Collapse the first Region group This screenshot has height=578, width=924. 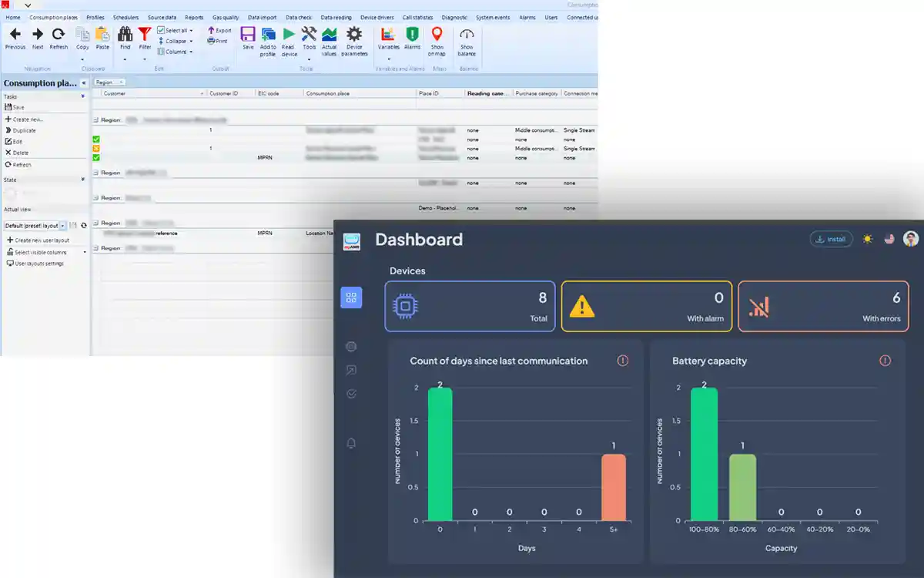click(x=96, y=120)
